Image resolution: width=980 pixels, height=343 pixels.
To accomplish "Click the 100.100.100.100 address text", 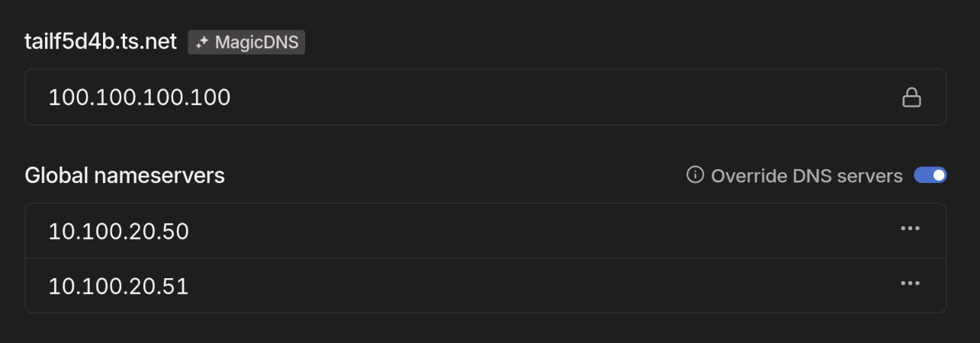I will pos(140,98).
